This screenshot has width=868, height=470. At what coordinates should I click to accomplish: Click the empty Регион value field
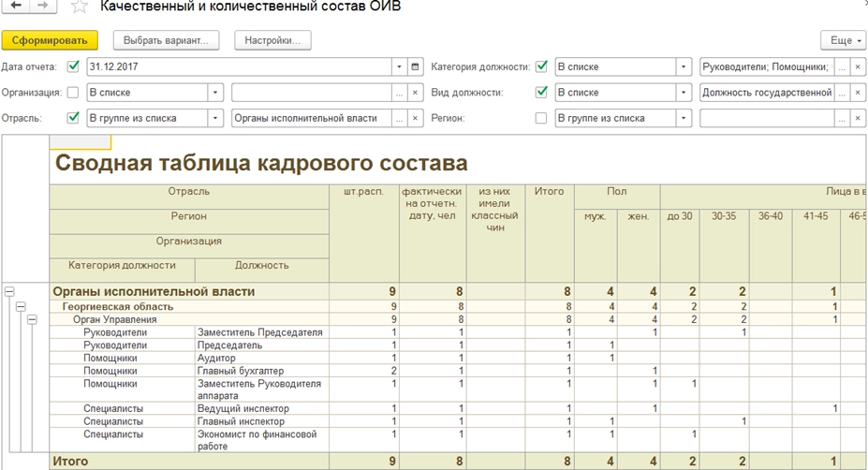[767, 118]
